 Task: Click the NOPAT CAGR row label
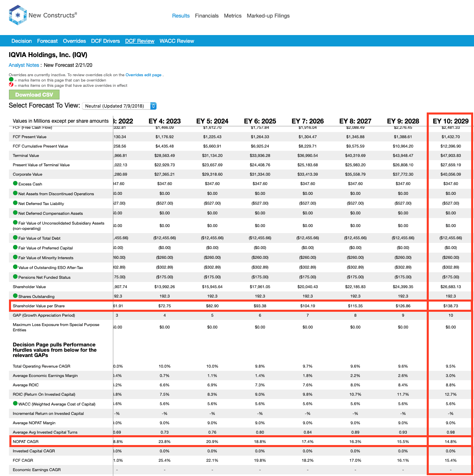click(26, 442)
